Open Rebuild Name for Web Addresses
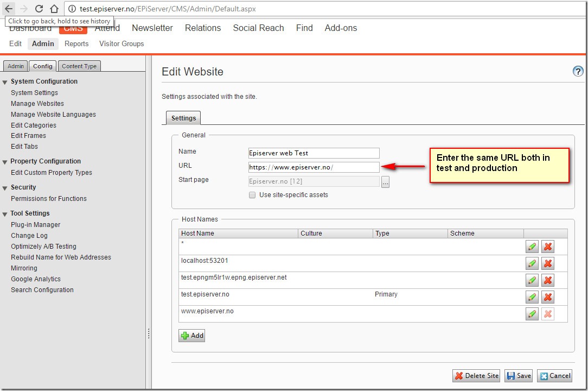Viewport: 588px width, 391px height. 61,257
